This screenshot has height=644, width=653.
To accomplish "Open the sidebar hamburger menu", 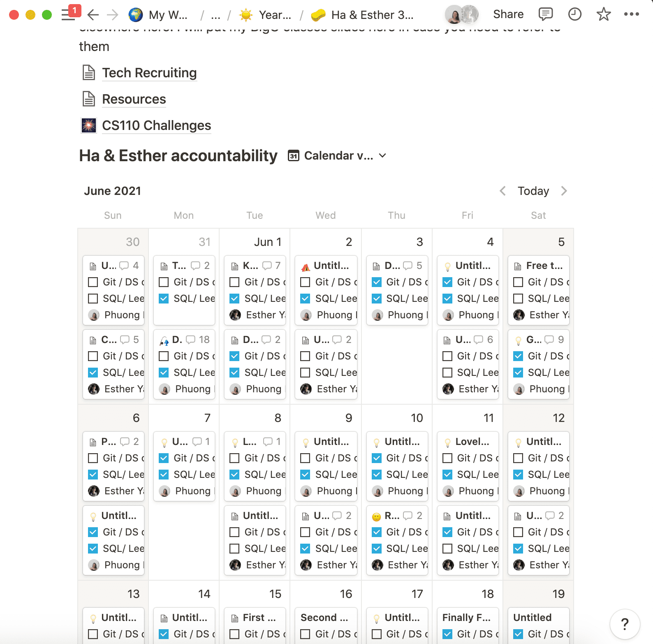I will tap(68, 15).
